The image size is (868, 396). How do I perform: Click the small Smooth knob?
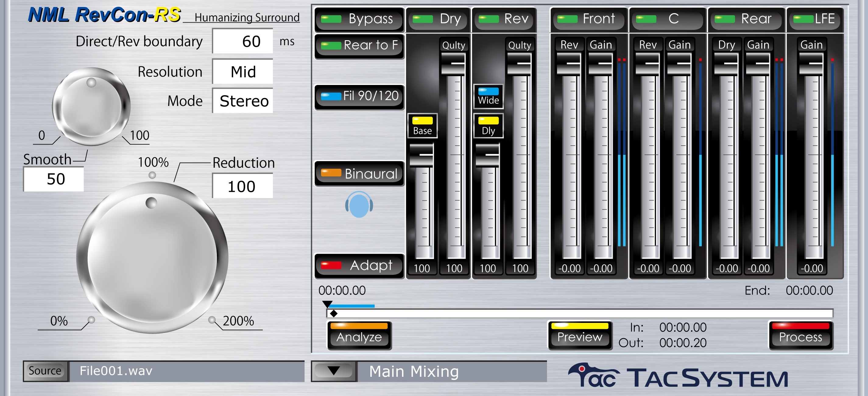coord(91,107)
